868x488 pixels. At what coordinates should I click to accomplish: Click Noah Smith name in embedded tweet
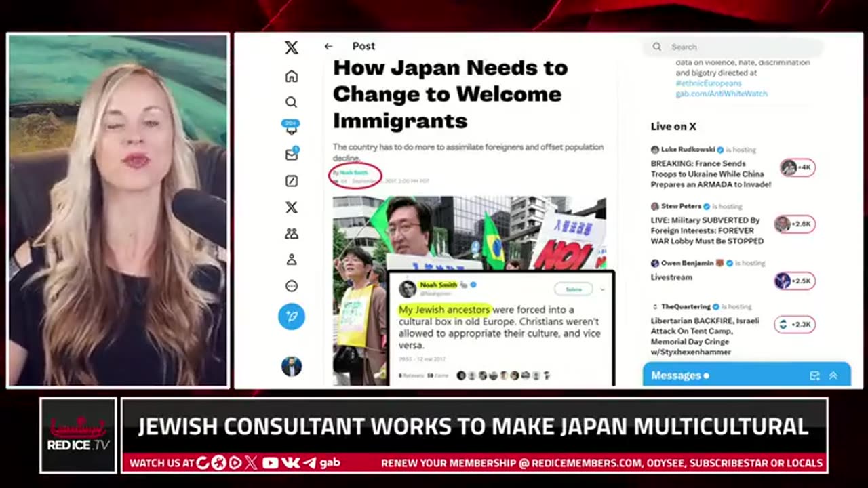[438, 285]
